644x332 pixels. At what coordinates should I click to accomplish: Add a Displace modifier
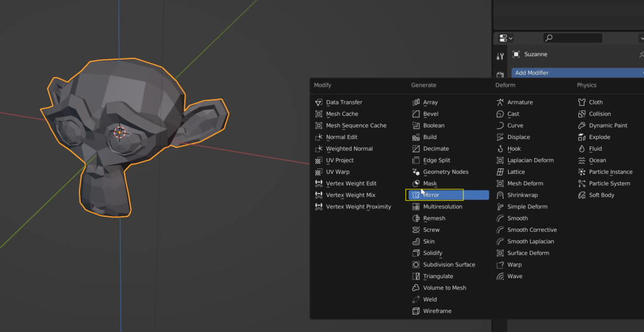tap(519, 137)
